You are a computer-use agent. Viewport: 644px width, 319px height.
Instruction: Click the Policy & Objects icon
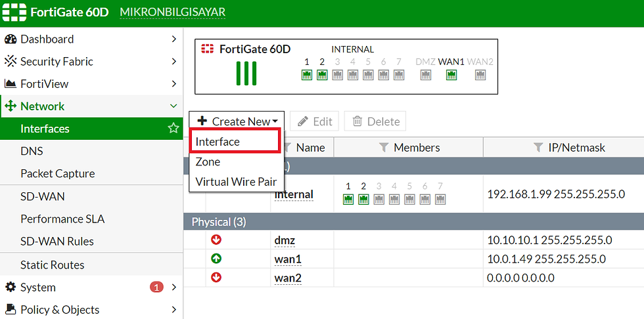[x=11, y=309]
